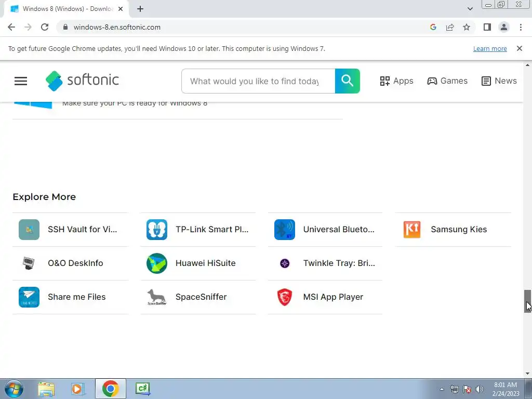The height and width of the screenshot is (399, 532).
Task: Open Share me Files link
Action: 77,297
